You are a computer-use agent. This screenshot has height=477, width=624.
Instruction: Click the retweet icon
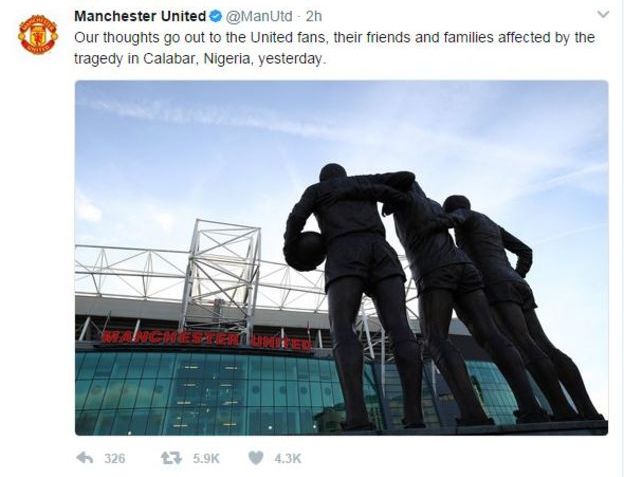coord(171,458)
